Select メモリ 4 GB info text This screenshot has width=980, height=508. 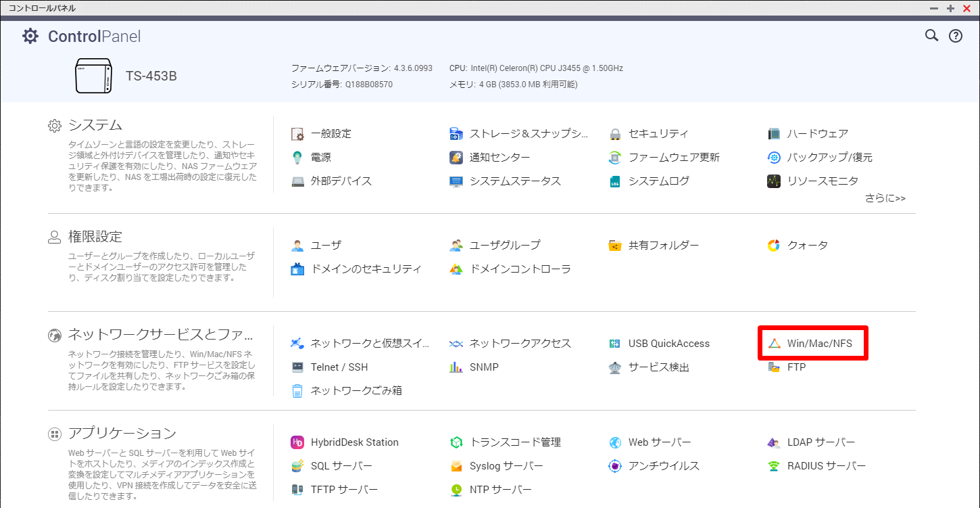pyautogui.click(x=514, y=85)
